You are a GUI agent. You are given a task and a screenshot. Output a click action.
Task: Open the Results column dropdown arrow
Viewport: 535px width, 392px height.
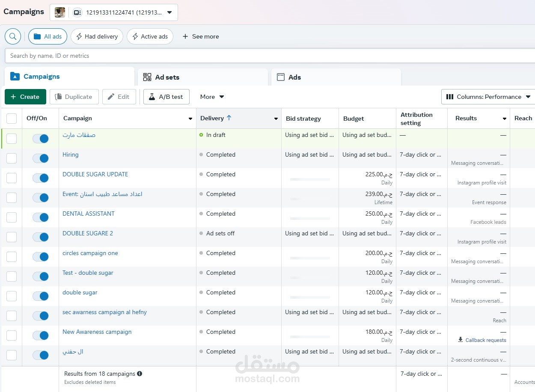coord(505,119)
